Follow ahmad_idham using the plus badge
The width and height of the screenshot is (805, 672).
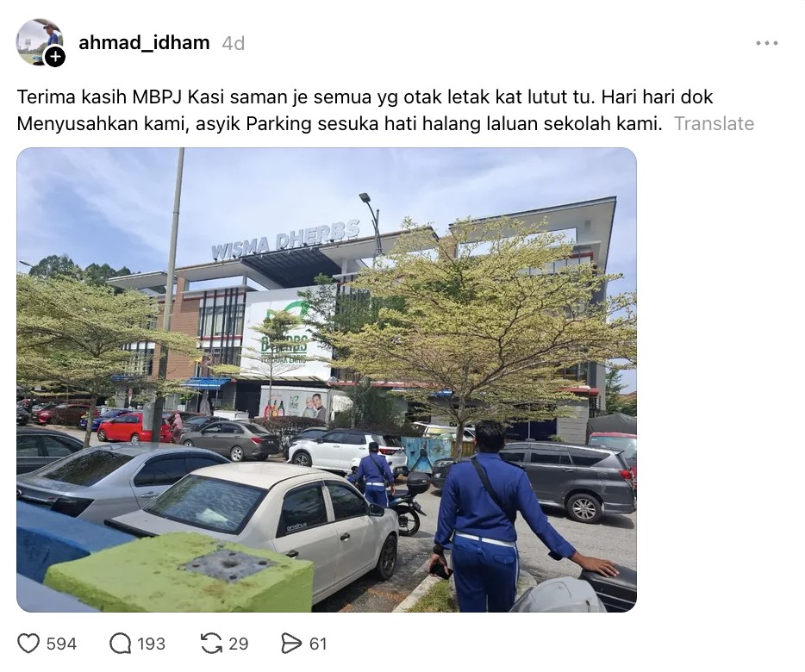55,57
